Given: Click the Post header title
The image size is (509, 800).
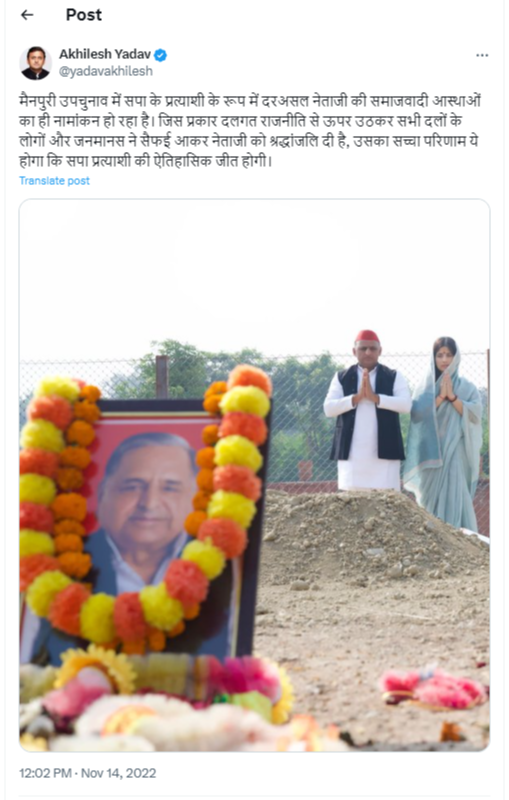Looking at the screenshot, I should 84,15.
